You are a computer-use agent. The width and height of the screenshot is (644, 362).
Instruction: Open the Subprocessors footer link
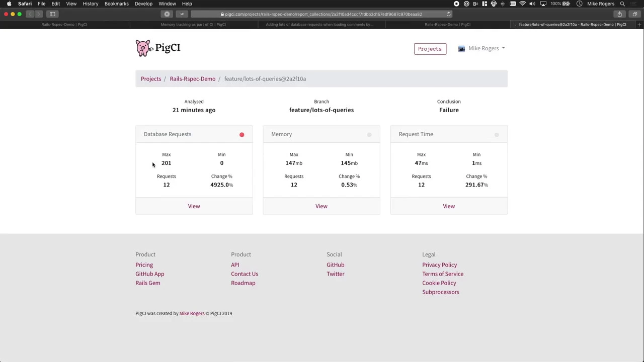pyautogui.click(x=440, y=292)
